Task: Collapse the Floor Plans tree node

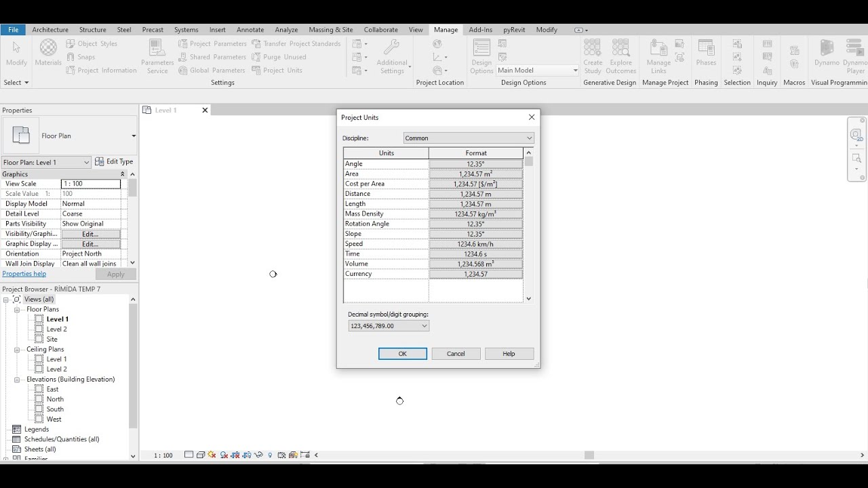Action: (17, 310)
